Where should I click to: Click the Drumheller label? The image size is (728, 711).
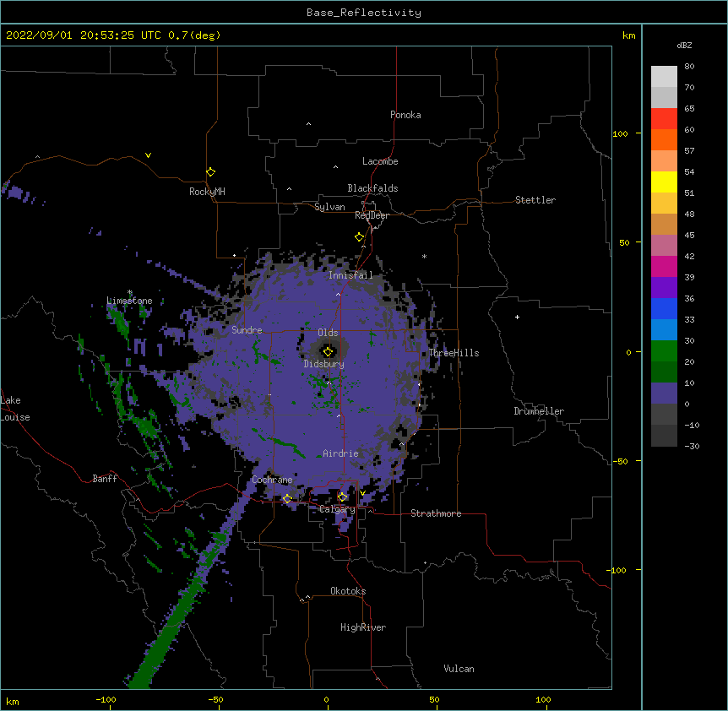(539, 411)
